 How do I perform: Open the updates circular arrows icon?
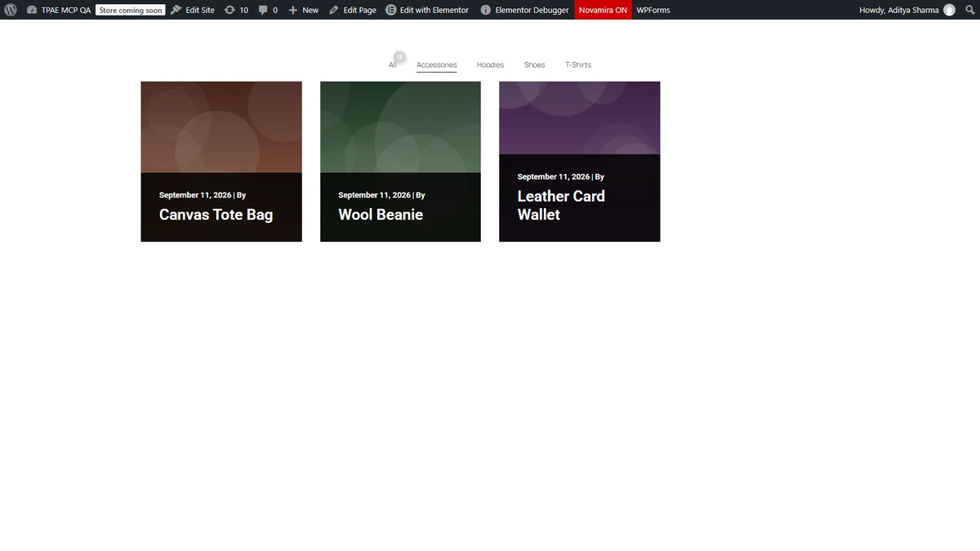click(x=229, y=10)
